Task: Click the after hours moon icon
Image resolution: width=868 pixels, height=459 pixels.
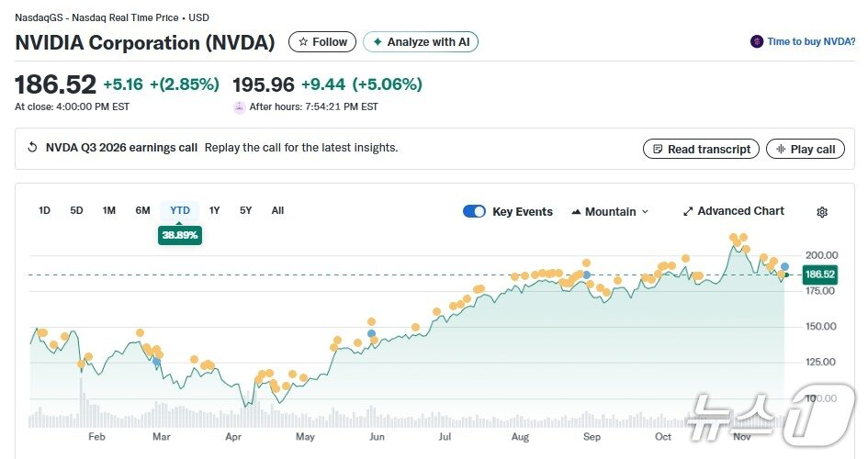Action: point(240,107)
